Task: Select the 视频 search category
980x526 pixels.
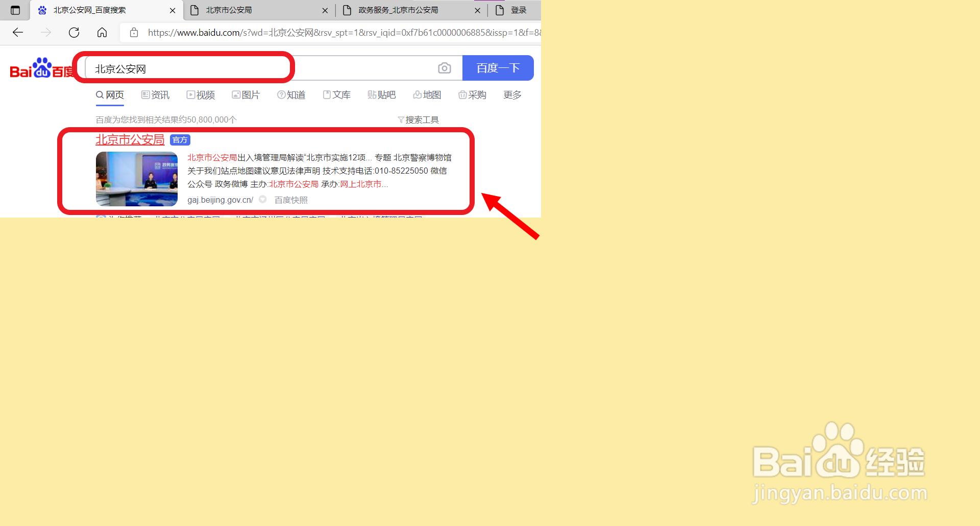Action: (x=201, y=95)
